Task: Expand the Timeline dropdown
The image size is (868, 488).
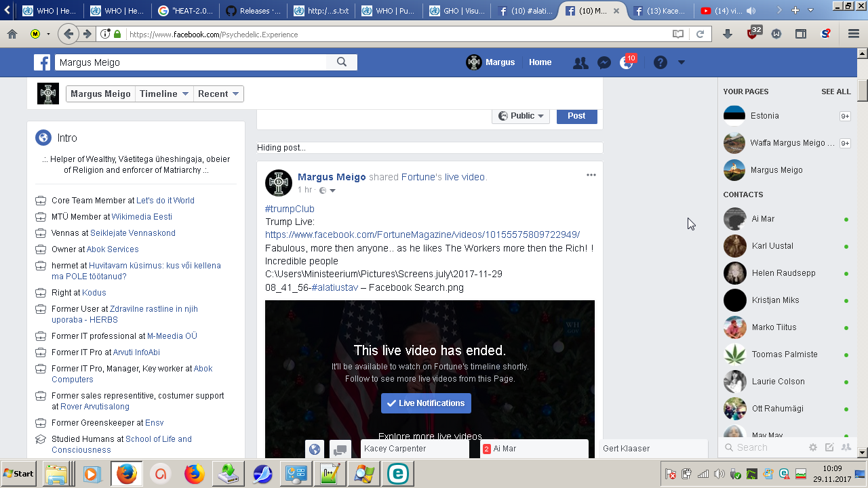Action: click(x=164, y=94)
